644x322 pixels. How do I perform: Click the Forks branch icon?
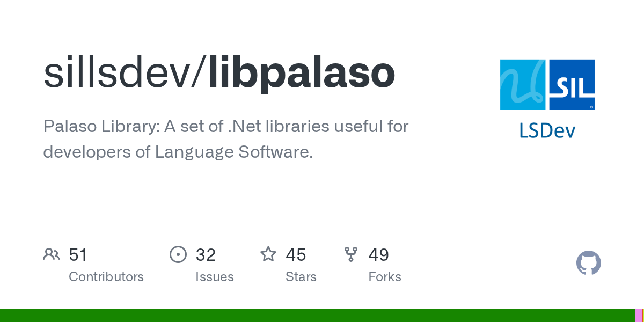351,254
